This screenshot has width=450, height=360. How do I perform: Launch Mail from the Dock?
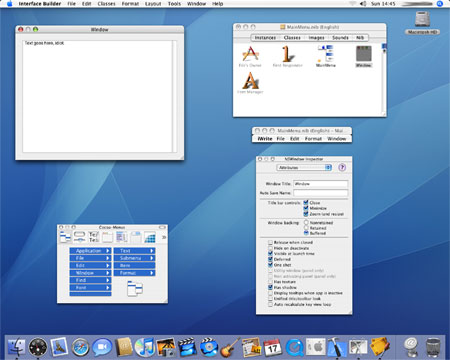pos(59,347)
